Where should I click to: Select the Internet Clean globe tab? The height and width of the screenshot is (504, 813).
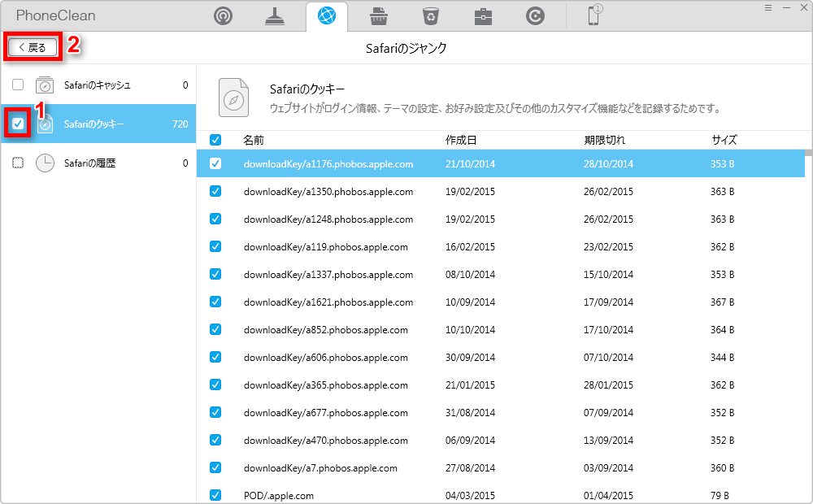coord(327,16)
